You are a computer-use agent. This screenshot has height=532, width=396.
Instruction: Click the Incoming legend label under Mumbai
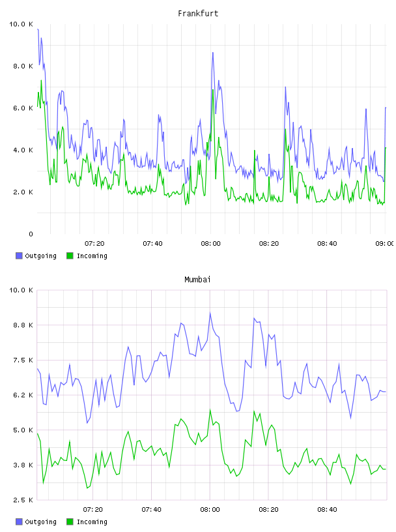click(x=92, y=522)
